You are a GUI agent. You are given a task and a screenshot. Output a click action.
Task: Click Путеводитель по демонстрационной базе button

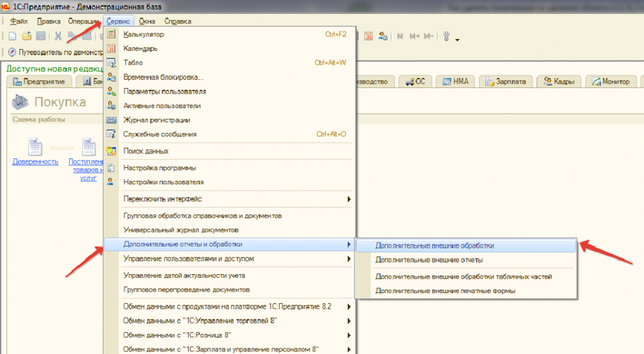pos(55,52)
